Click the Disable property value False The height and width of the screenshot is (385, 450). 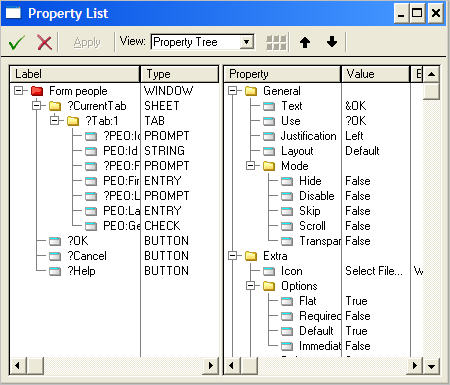[358, 196]
